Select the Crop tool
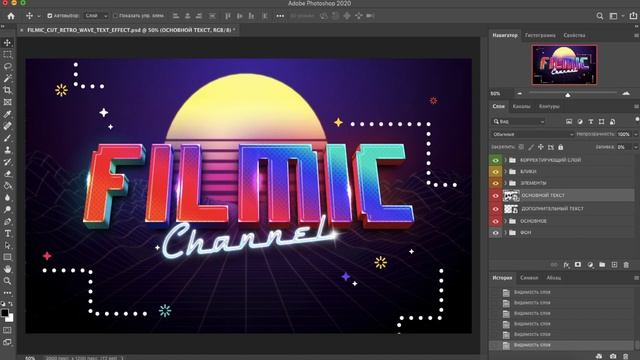 point(7,90)
